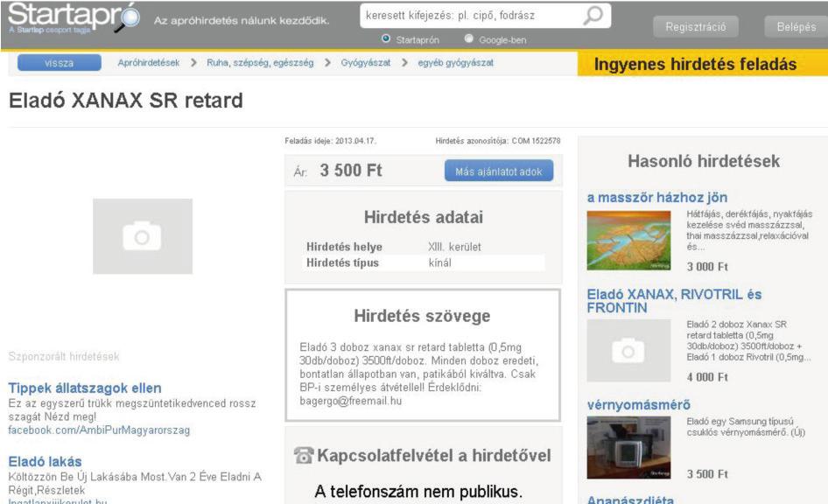The height and width of the screenshot is (504, 828).
Task: Click the search magnifier icon
Action: 593,15
